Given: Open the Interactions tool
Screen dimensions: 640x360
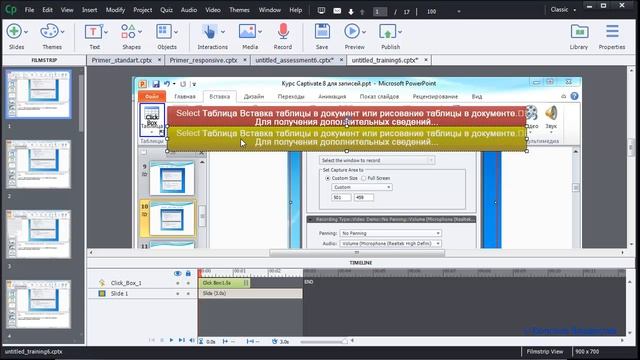Looking at the screenshot, I should [x=210, y=31].
